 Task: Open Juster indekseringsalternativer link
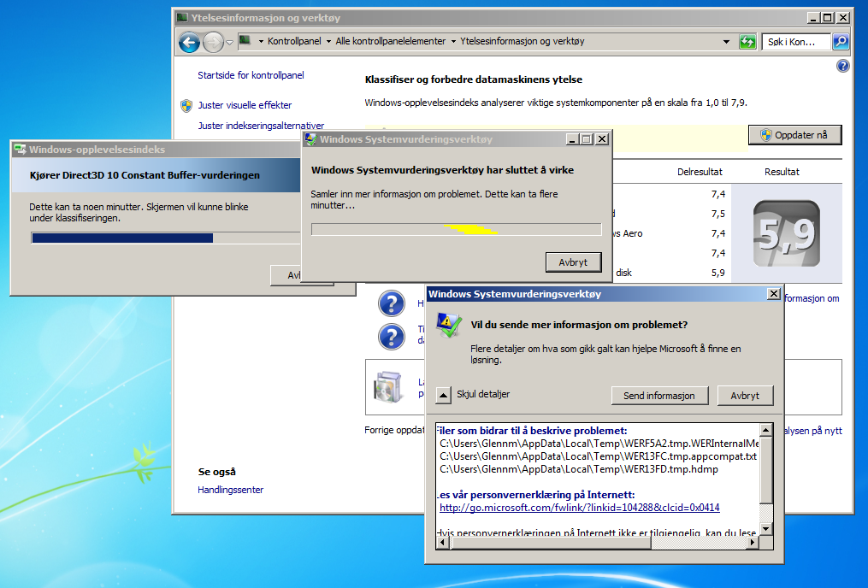coord(262,126)
